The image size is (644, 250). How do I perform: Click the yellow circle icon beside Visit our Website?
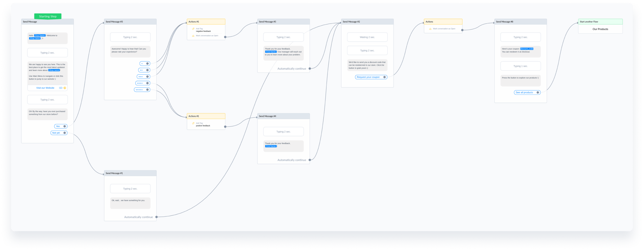click(65, 88)
